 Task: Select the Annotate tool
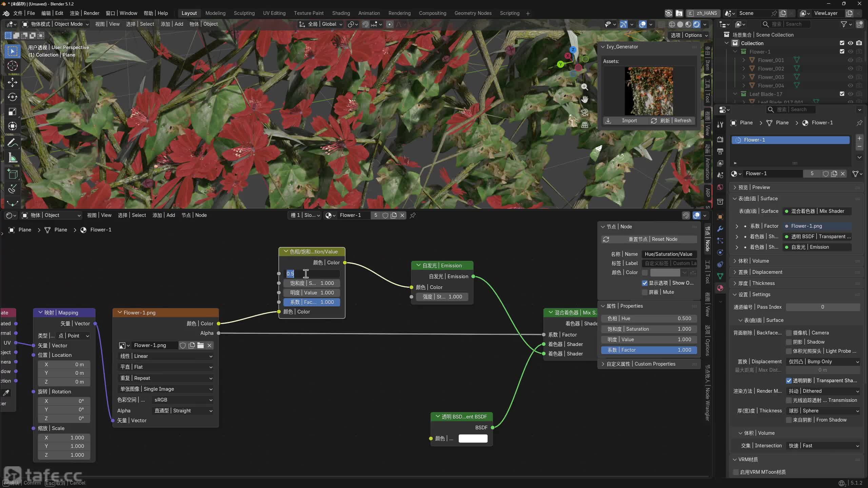[13, 143]
